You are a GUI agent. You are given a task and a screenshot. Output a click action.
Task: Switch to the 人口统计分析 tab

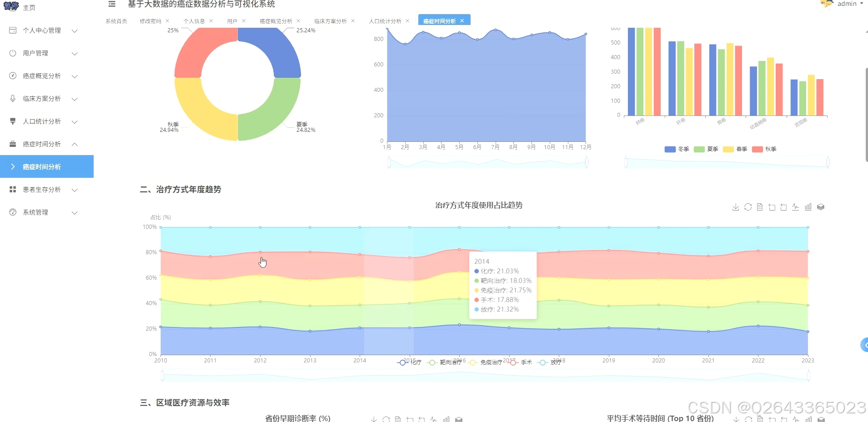[x=386, y=20]
